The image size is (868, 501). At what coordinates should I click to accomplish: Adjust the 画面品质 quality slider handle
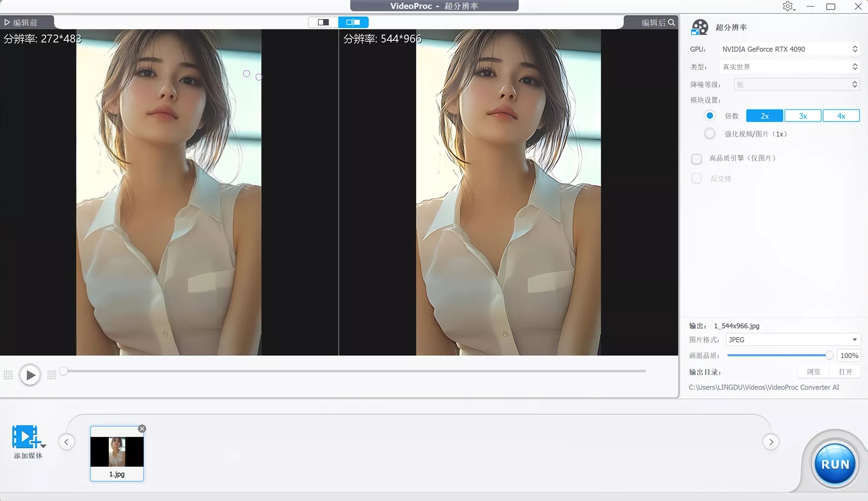tap(829, 355)
